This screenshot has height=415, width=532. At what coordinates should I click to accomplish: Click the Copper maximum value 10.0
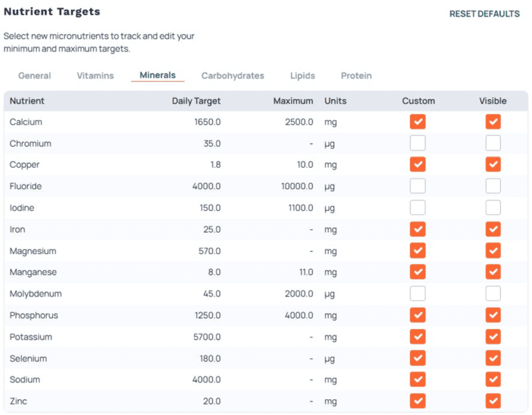pos(302,165)
